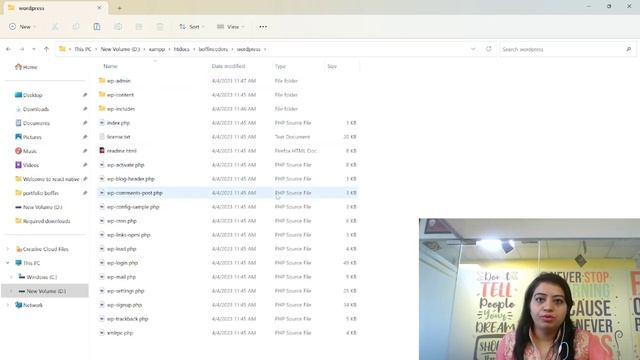Sort by the Type column header
Screen dimensions: 640x360
pos(280,66)
